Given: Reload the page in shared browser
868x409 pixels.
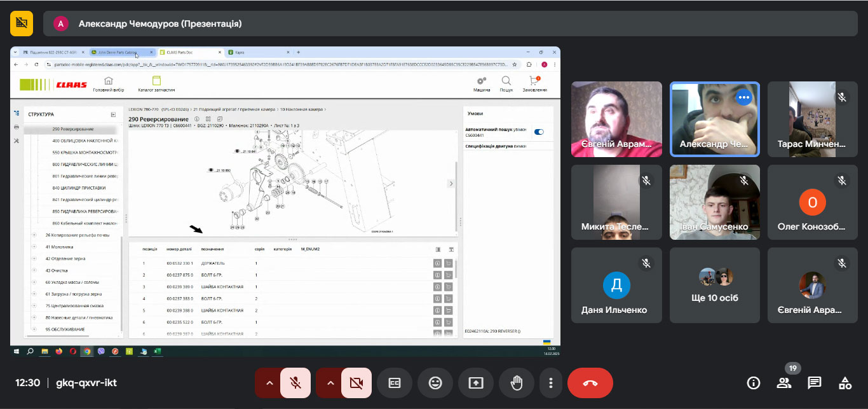Looking at the screenshot, I should point(36,64).
